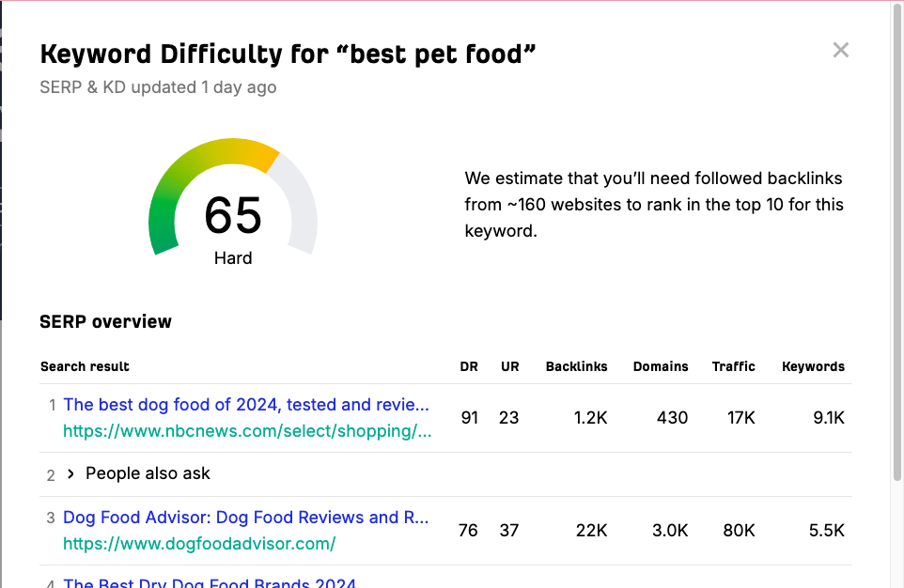Visit the dogfoodadvisor.com URL link
Viewport: 904px width, 588px height.
tap(199, 544)
